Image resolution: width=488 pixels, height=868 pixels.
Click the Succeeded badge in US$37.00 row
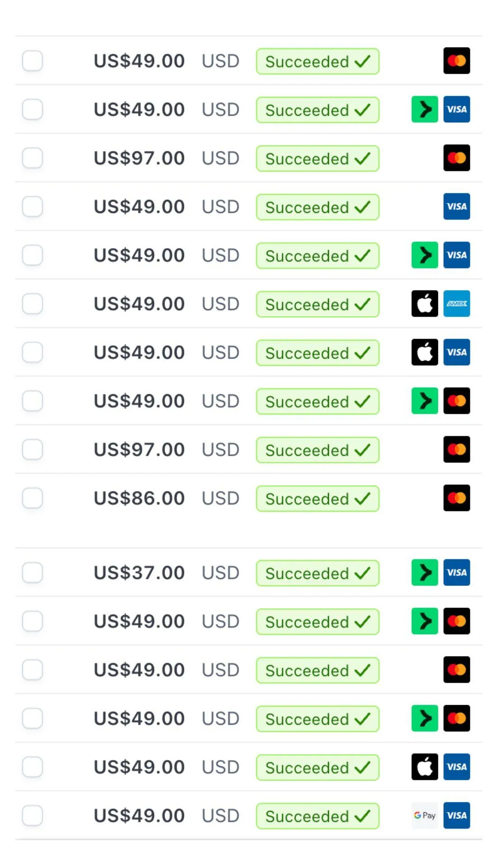(x=317, y=573)
